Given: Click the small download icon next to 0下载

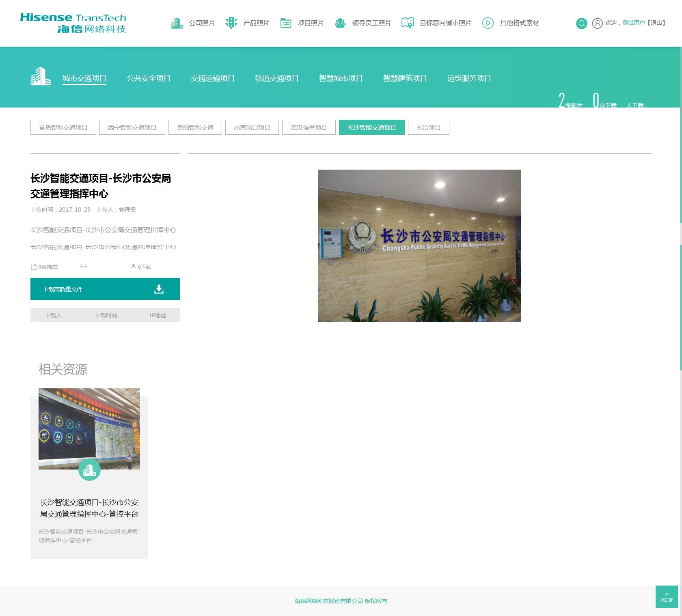Looking at the screenshot, I should coord(133,266).
